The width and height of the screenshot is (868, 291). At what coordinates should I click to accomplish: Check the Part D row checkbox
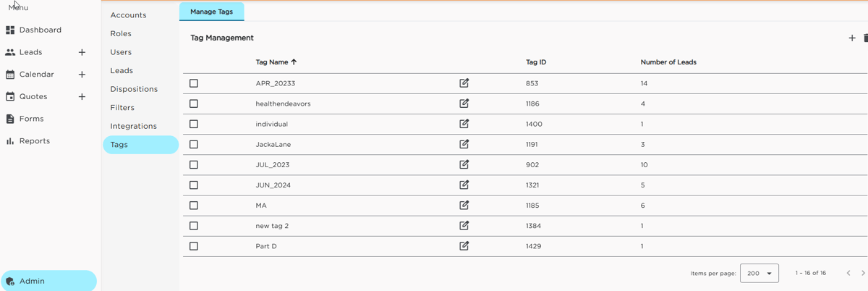click(194, 246)
